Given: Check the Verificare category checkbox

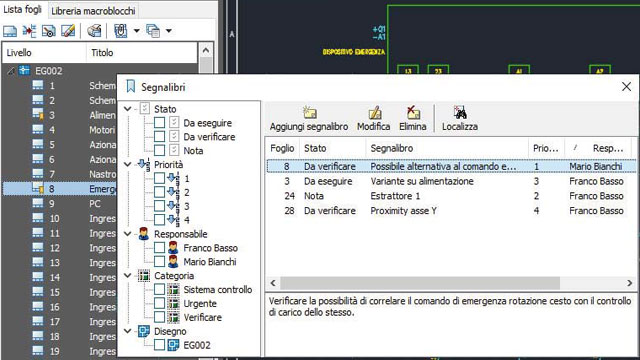Looking at the screenshot, I should click(x=160, y=317).
